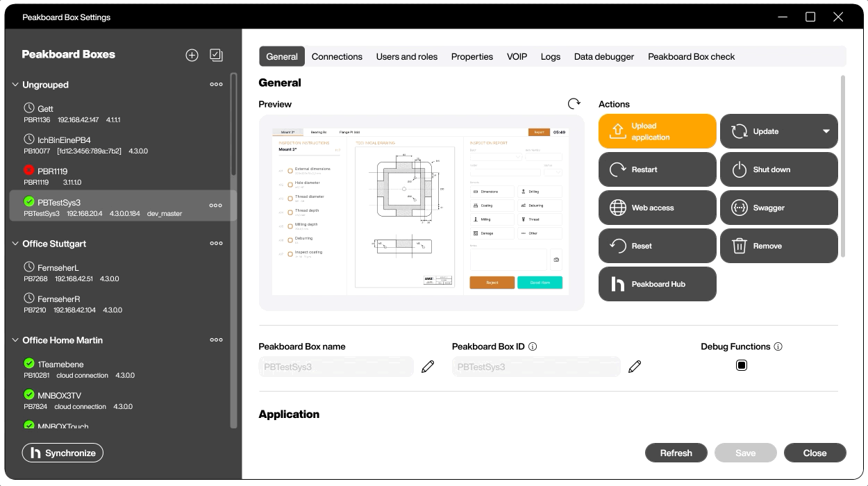Image resolution: width=868 pixels, height=486 pixels.
Task: Refresh the preview with the circular arrow icon
Action: coord(574,103)
